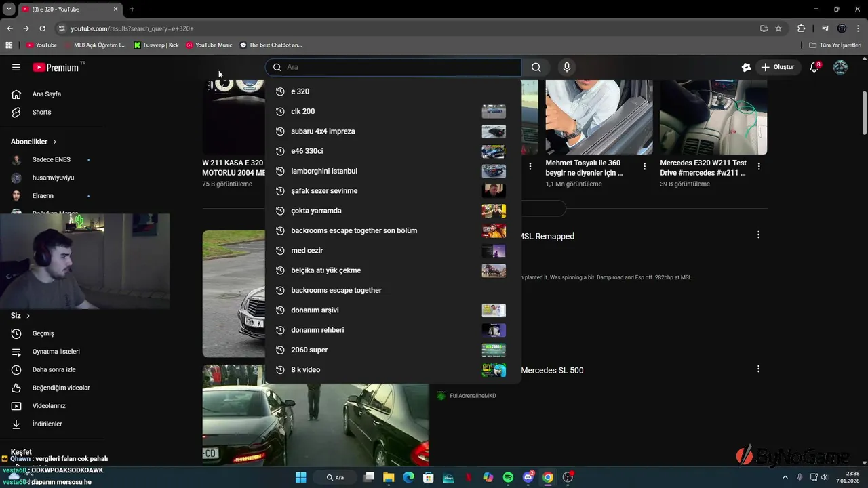
Task: Select the 'e 320' search suggestion
Action: [x=393, y=91]
